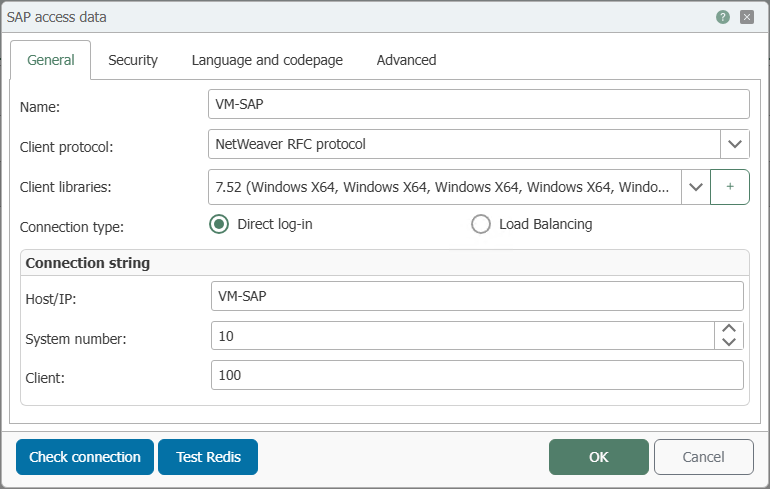Increase the System number value
Viewport: 770px width, 489px height.
(x=729, y=328)
